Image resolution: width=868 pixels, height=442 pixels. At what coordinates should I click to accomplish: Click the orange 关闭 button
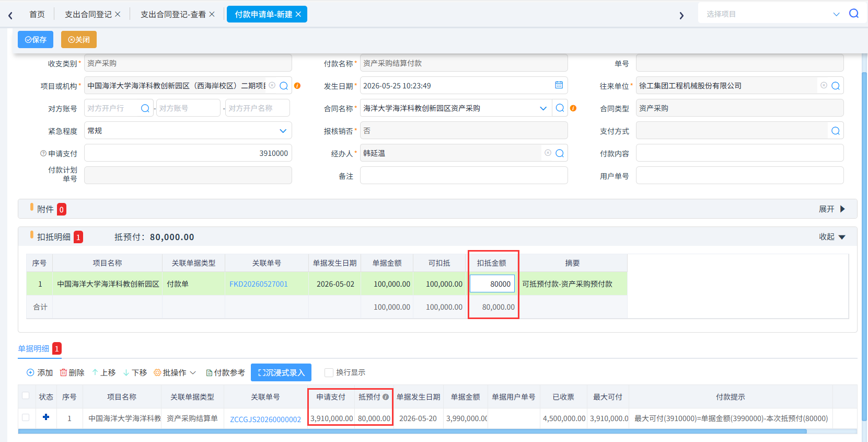click(79, 40)
